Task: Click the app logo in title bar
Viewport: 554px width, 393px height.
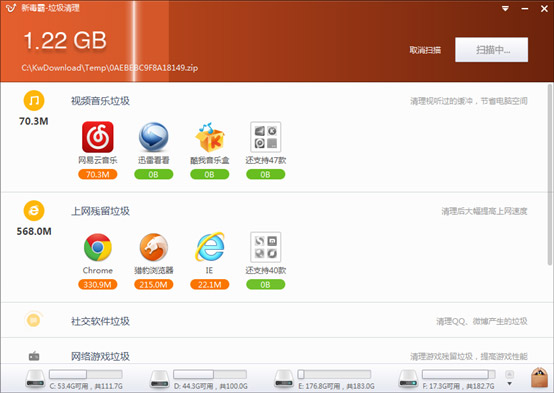Action: pyautogui.click(x=11, y=8)
